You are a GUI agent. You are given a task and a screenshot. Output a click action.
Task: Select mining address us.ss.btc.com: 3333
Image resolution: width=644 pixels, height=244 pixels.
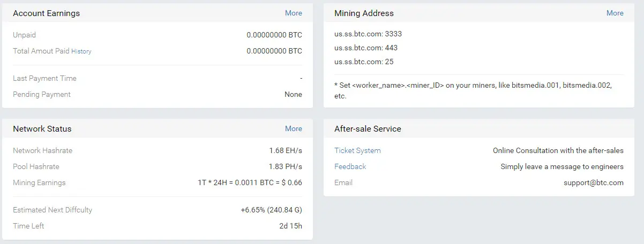click(x=368, y=34)
